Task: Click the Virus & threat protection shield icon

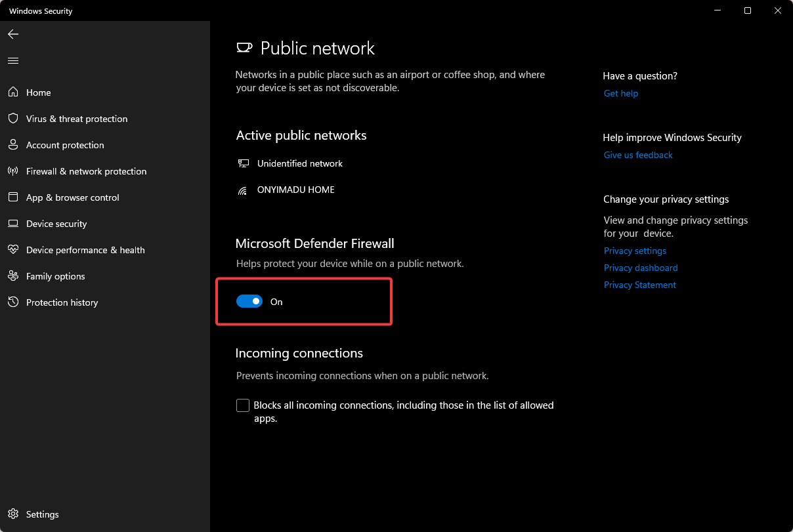Action: tap(13, 119)
